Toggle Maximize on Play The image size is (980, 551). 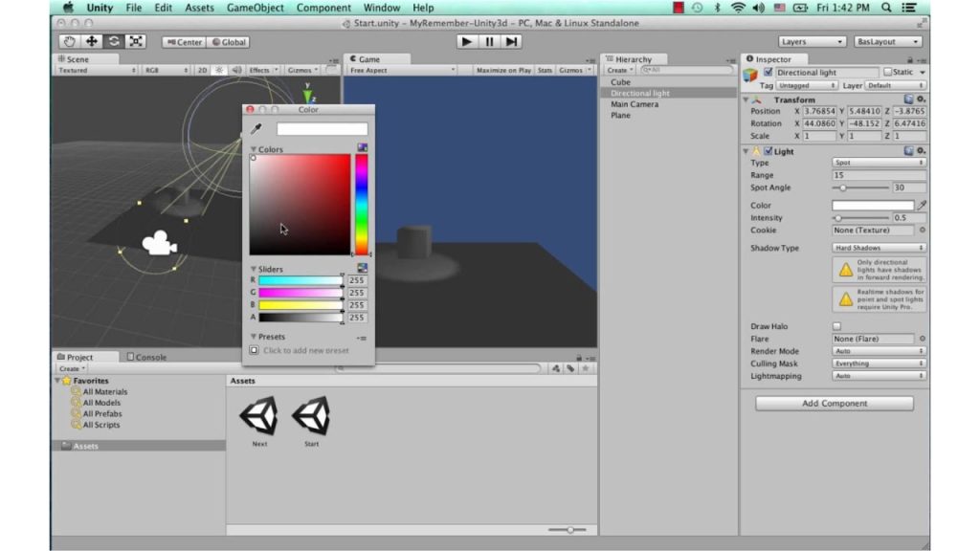[503, 70]
